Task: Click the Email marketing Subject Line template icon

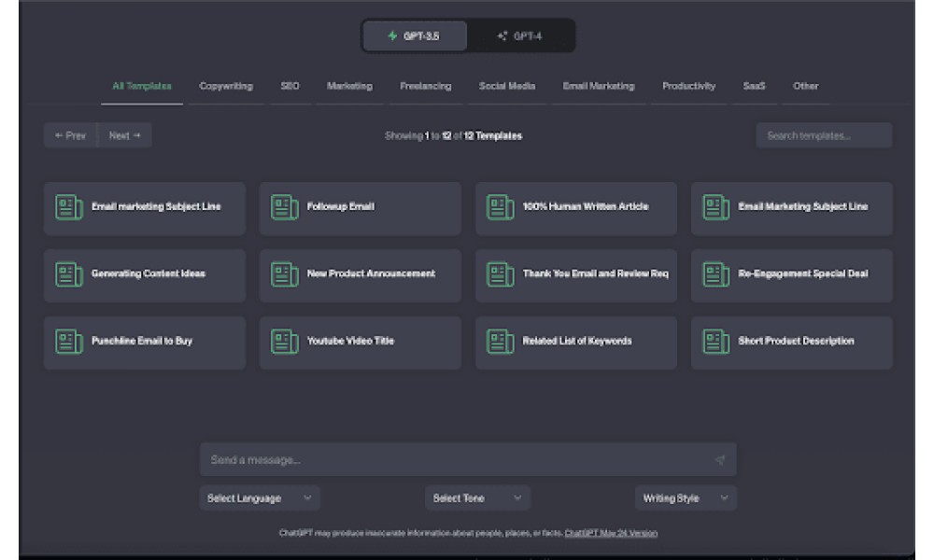Action: click(x=68, y=208)
